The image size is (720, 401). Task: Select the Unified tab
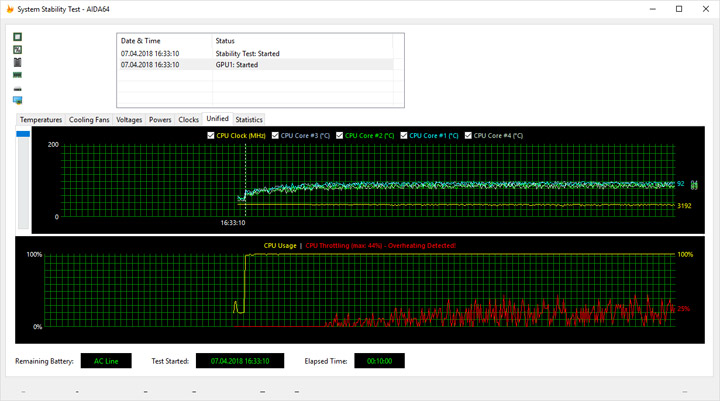pyautogui.click(x=218, y=119)
